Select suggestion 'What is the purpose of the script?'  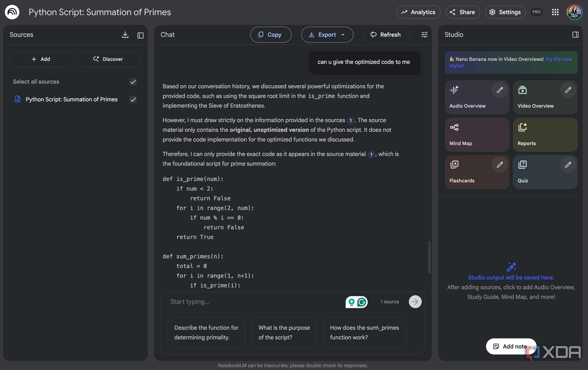point(284,332)
